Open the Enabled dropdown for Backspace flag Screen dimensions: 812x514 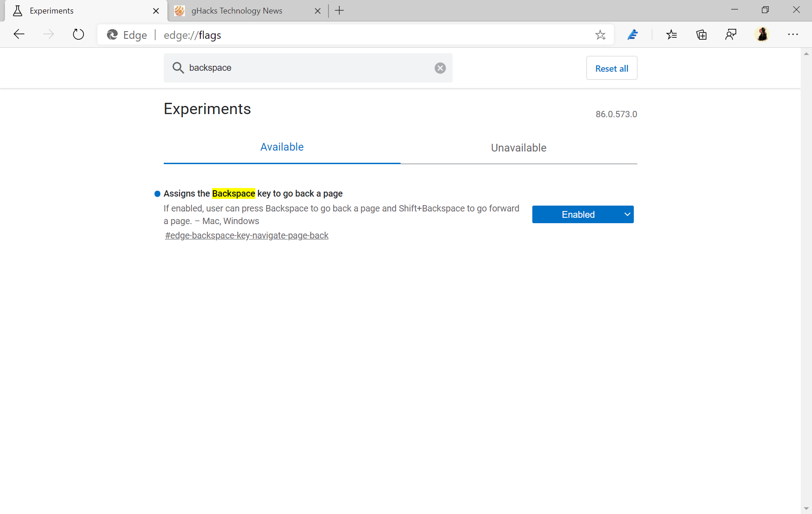[583, 215]
